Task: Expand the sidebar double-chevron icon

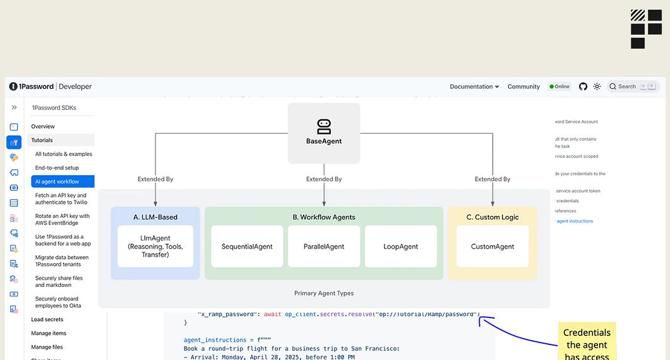Action: [x=14, y=108]
